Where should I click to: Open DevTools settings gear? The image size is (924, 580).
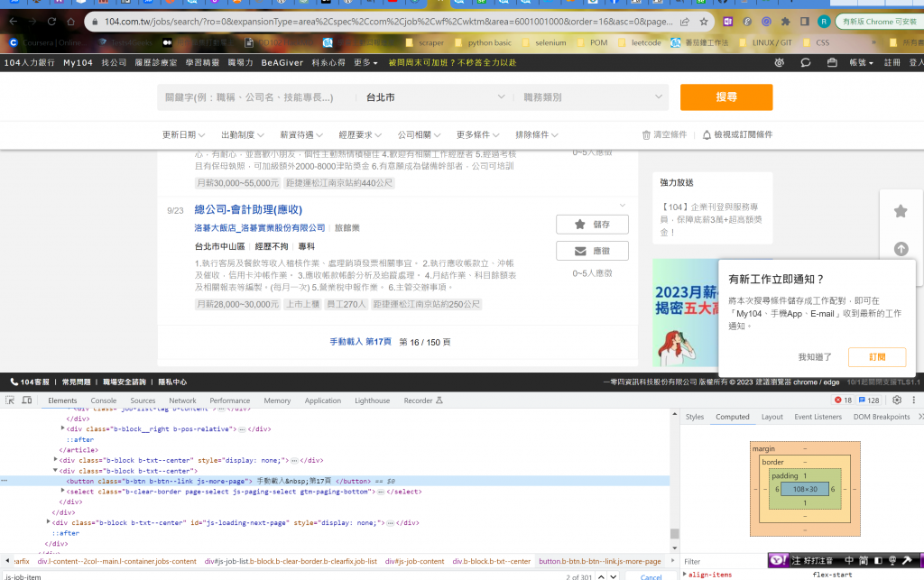tap(897, 400)
